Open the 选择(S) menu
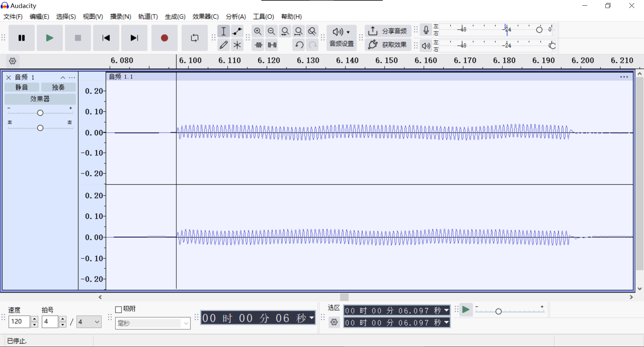644x347 pixels. [x=66, y=16]
